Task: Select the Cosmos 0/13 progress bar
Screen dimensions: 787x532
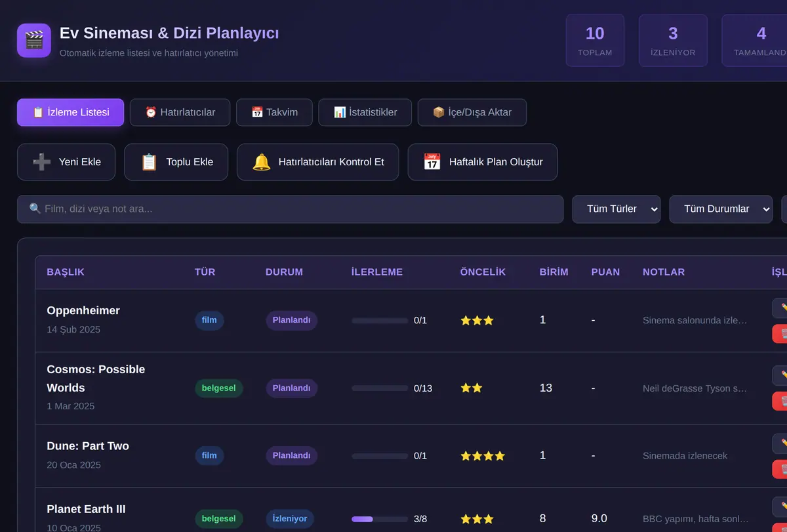Action: tap(380, 388)
